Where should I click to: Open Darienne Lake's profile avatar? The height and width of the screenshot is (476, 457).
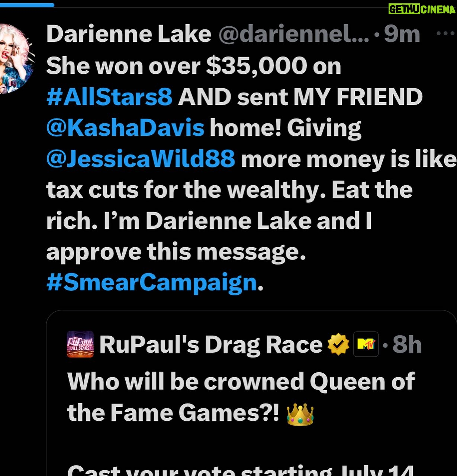pos(17,58)
